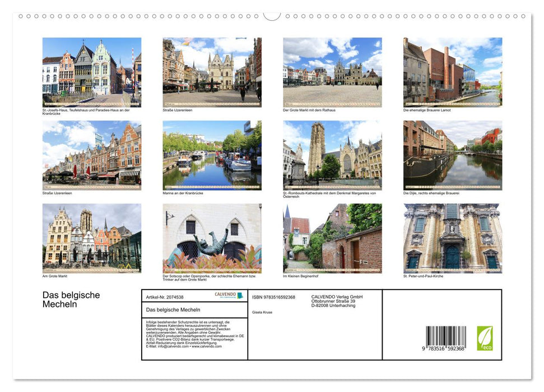This screenshot has width=544, height=392.
Task: Select the Opsinjoorke statue photo
Action: [x=213, y=238]
